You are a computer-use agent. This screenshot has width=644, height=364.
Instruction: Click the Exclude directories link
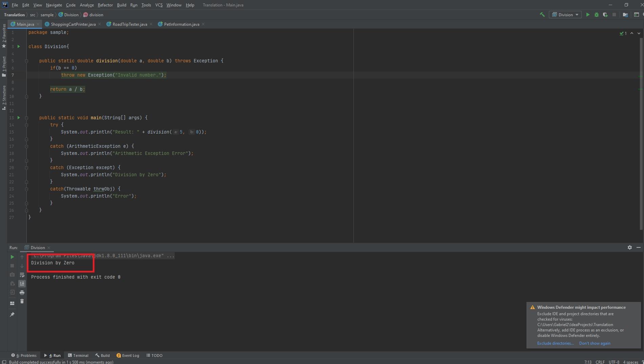[555, 343]
